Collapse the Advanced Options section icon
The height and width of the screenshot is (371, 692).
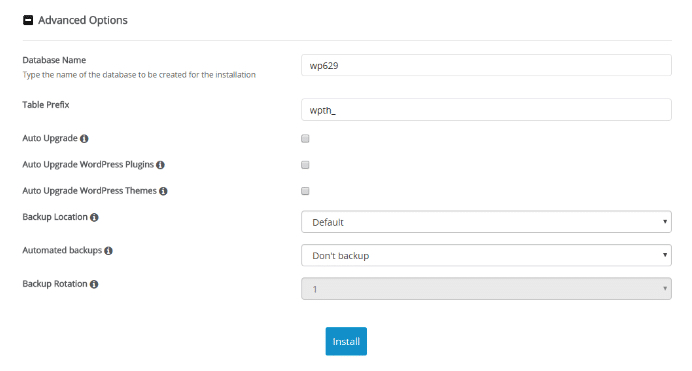[x=28, y=20]
